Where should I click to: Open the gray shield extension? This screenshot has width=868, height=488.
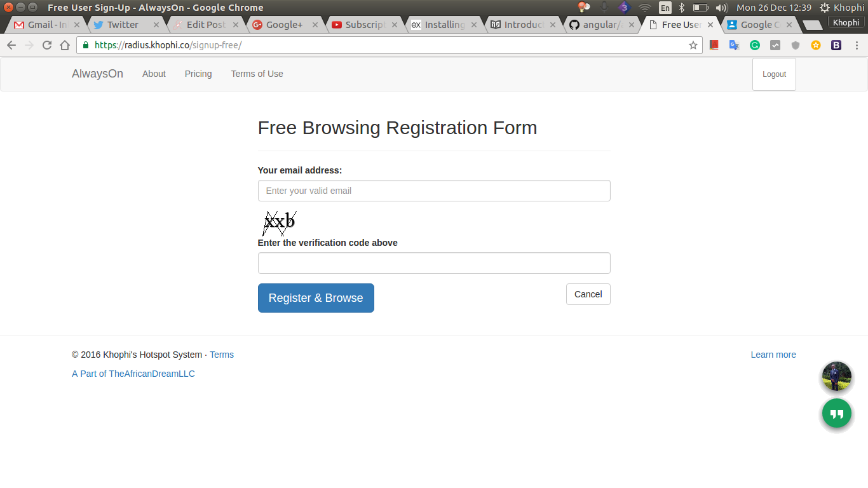click(795, 45)
